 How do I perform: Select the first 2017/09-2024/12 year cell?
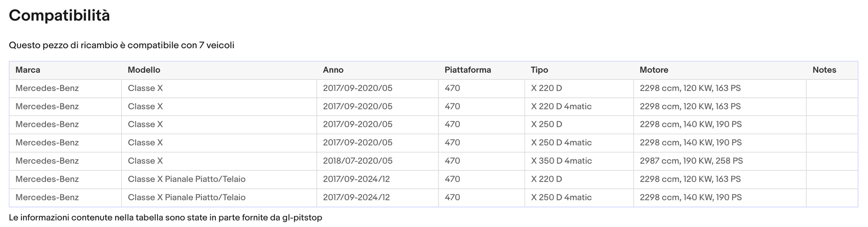click(356, 179)
